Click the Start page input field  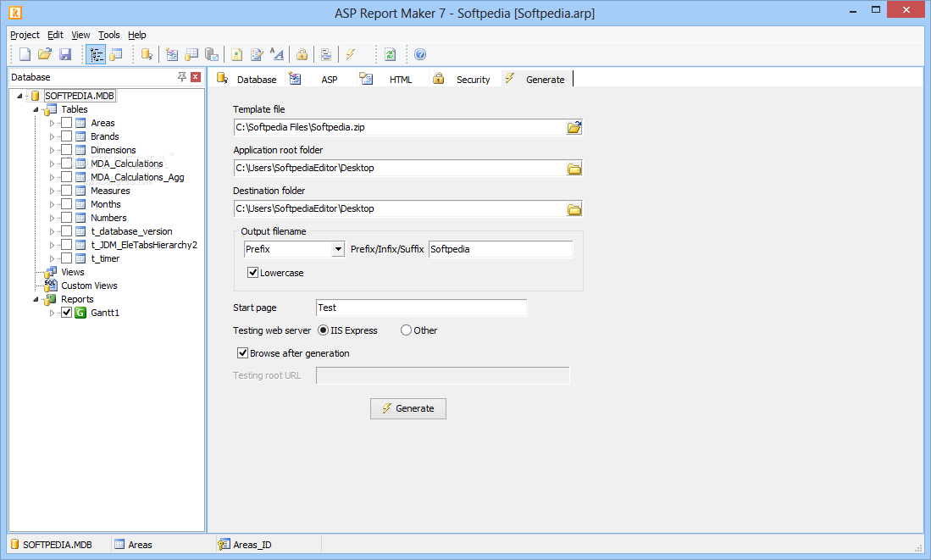pyautogui.click(x=422, y=308)
